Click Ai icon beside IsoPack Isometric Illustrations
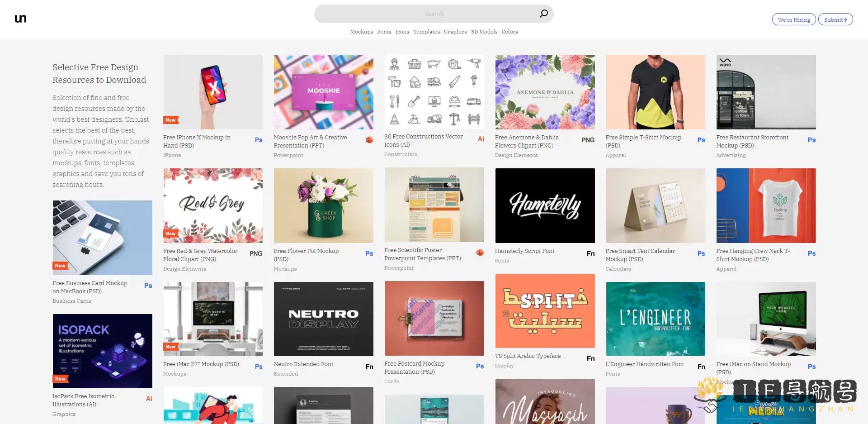The height and width of the screenshot is (424, 868). [149, 399]
